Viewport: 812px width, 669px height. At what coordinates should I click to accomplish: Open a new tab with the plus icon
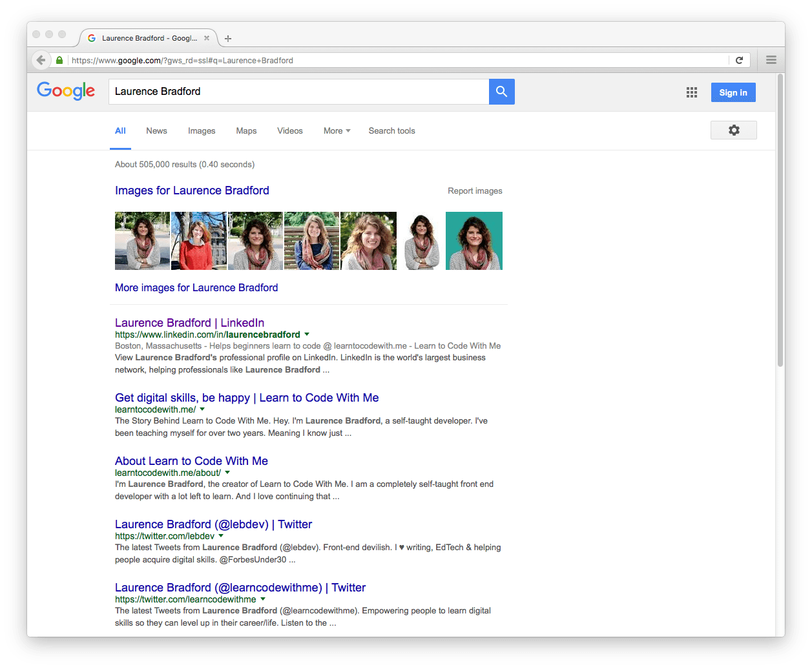pyautogui.click(x=228, y=39)
